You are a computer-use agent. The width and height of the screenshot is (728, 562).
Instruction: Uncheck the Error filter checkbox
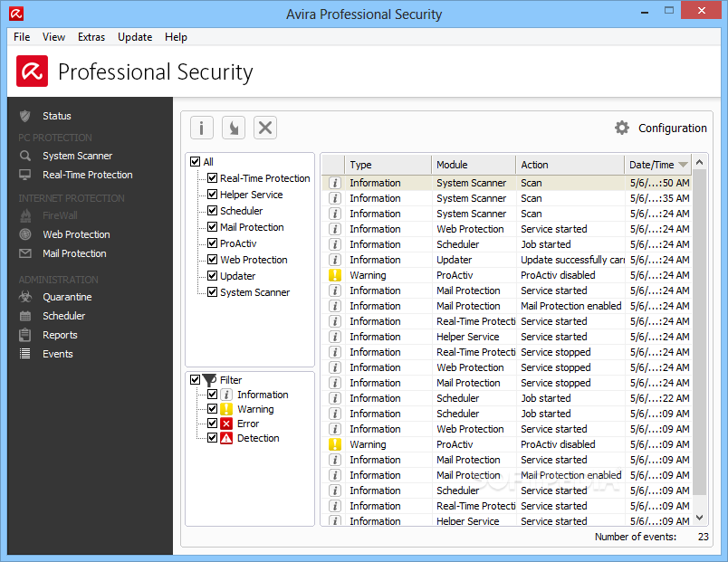pyautogui.click(x=212, y=424)
